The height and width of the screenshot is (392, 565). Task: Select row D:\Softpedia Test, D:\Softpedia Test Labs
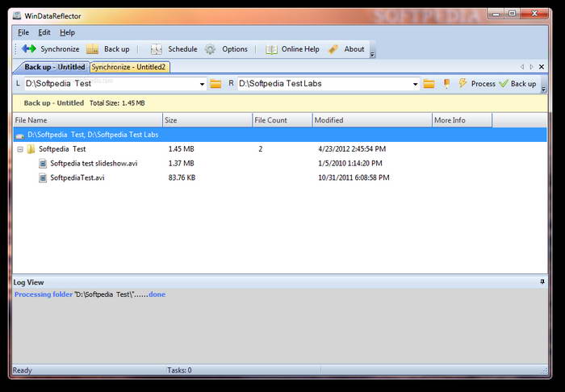[280, 135]
